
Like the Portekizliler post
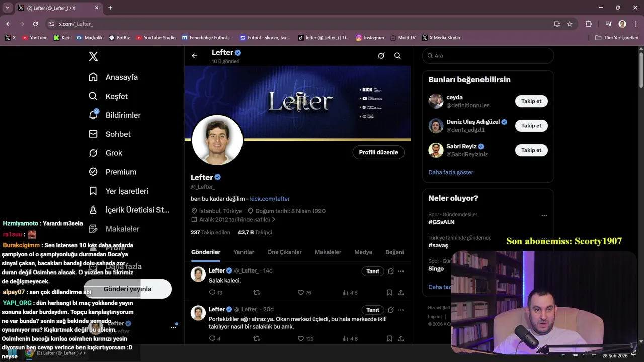click(x=305, y=338)
